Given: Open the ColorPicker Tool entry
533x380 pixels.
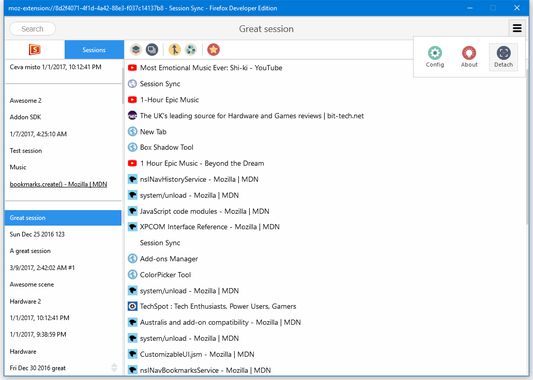Looking at the screenshot, I should 166,275.
